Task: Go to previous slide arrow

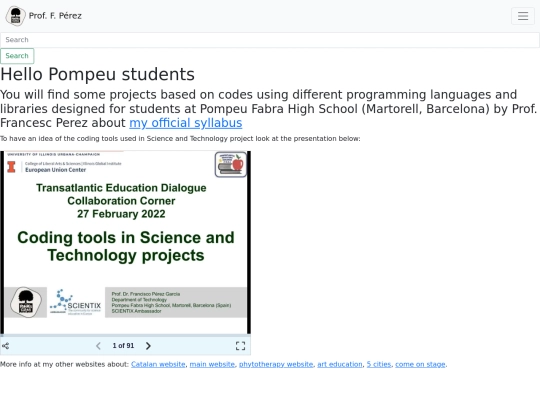Action: 98,346
